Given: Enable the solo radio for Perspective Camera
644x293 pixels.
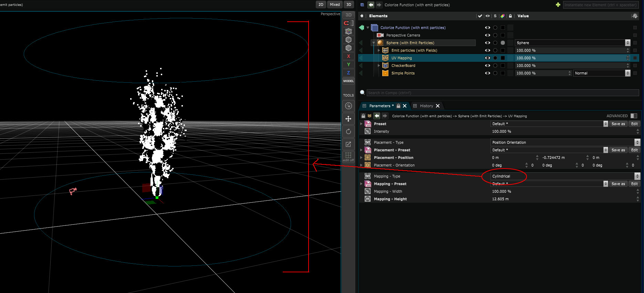Looking at the screenshot, I should [495, 35].
